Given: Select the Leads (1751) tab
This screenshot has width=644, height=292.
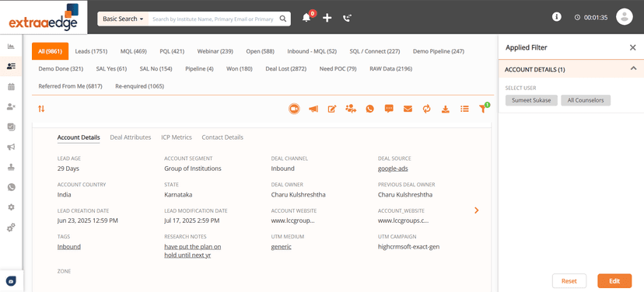Looking at the screenshot, I should point(91,51).
